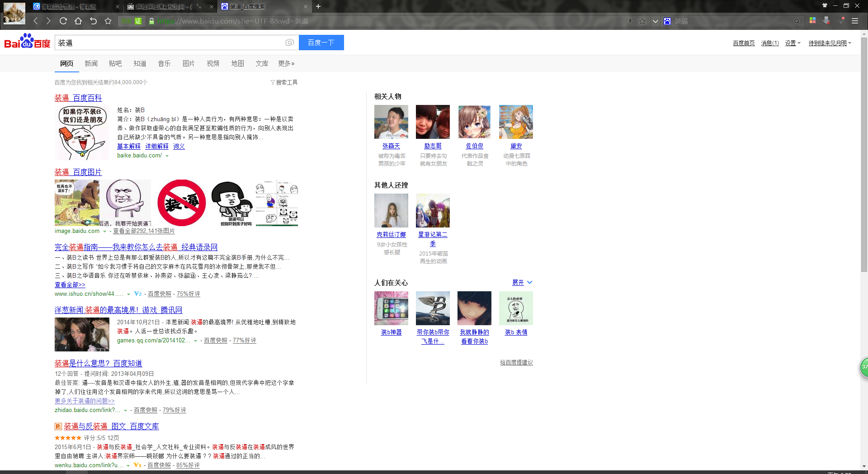Click the 克莉丝汀娜 thumbnail
The width and height of the screenshot is (868, 474).
(391, 210)
